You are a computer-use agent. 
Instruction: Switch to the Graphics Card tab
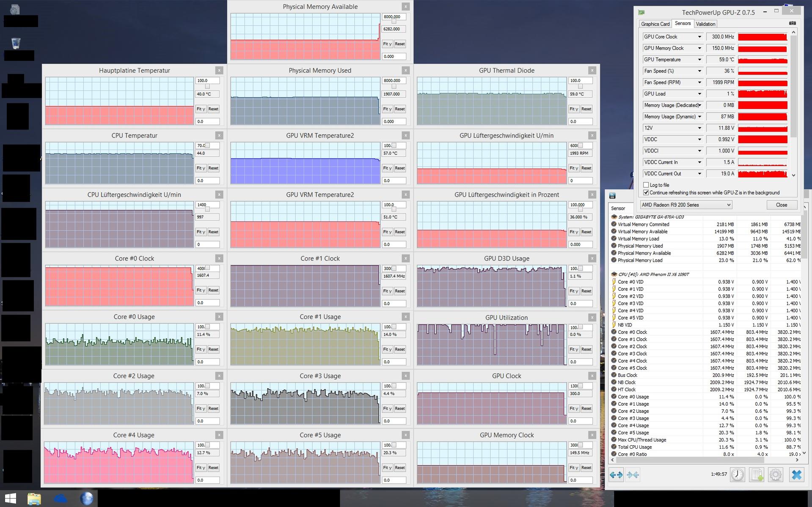[x=655, y=24]
